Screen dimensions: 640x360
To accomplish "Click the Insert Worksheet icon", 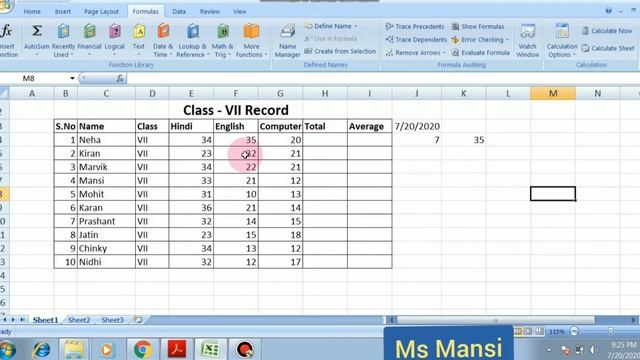I will pos(138,320).
